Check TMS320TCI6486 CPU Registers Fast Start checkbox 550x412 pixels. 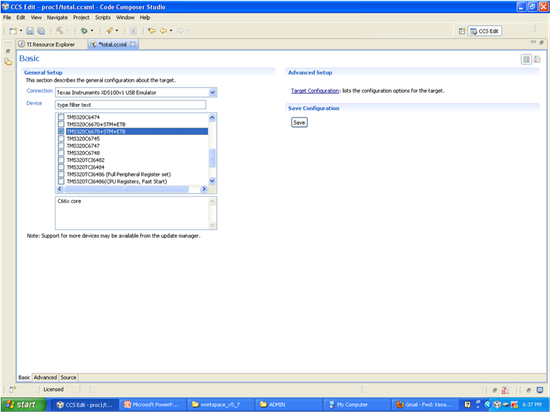[x=61, y=181]
